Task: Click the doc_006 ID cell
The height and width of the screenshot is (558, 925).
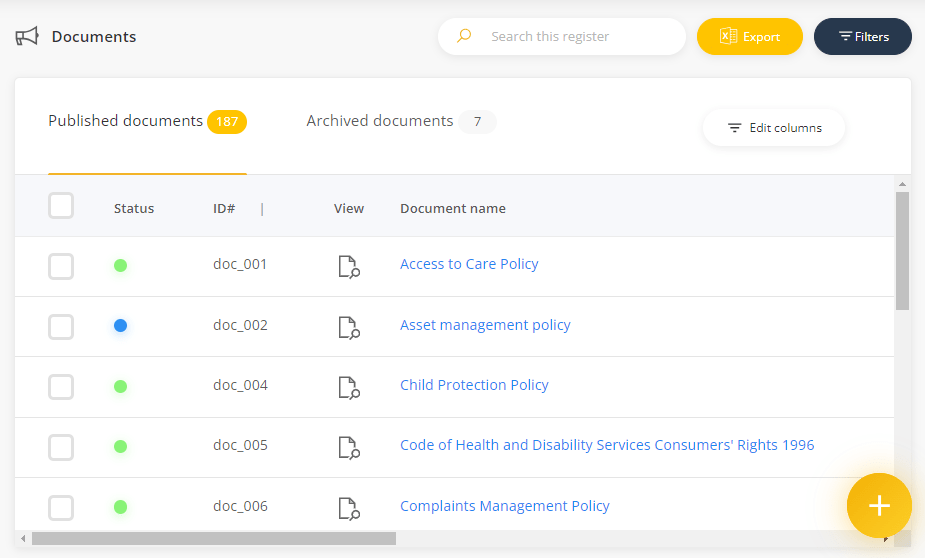Action: (x=240, y=506)
